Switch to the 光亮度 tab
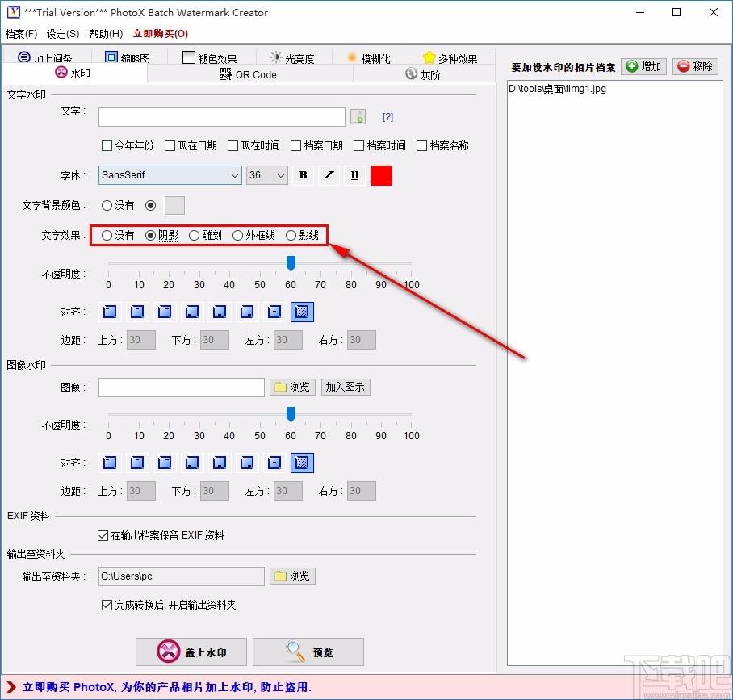733x700 pixels. pos(293,58)
